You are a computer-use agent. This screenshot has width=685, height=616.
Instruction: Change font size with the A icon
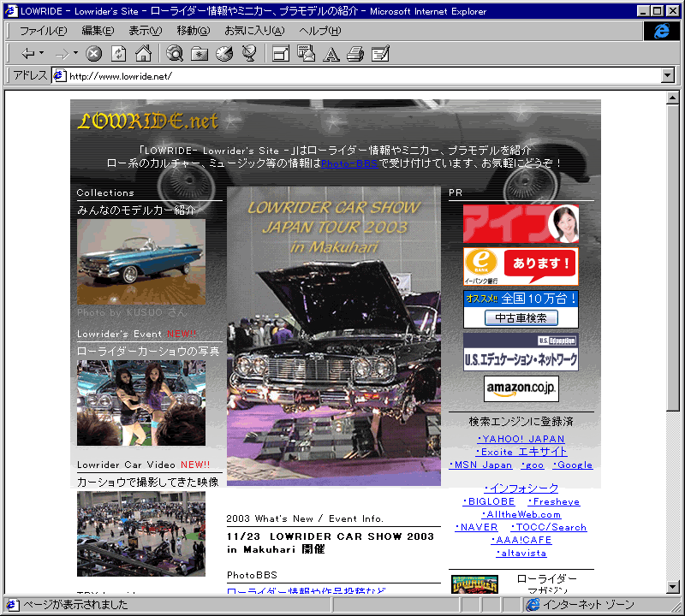tap(331, 54)
